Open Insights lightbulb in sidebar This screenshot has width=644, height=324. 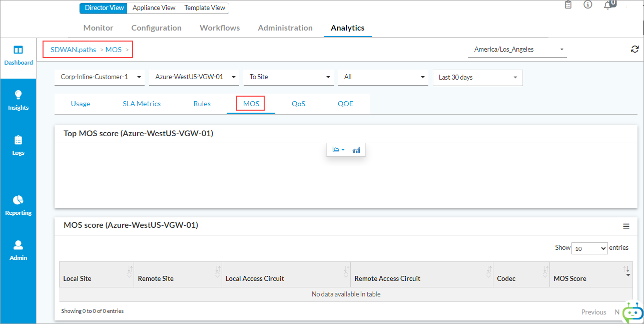18,95
